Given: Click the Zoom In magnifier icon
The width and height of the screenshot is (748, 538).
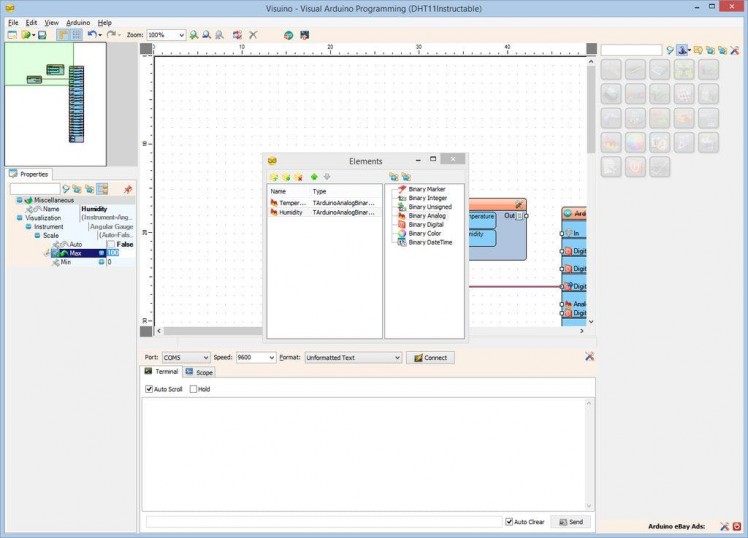Looking at the screenshot, I should tap(194, 35).
